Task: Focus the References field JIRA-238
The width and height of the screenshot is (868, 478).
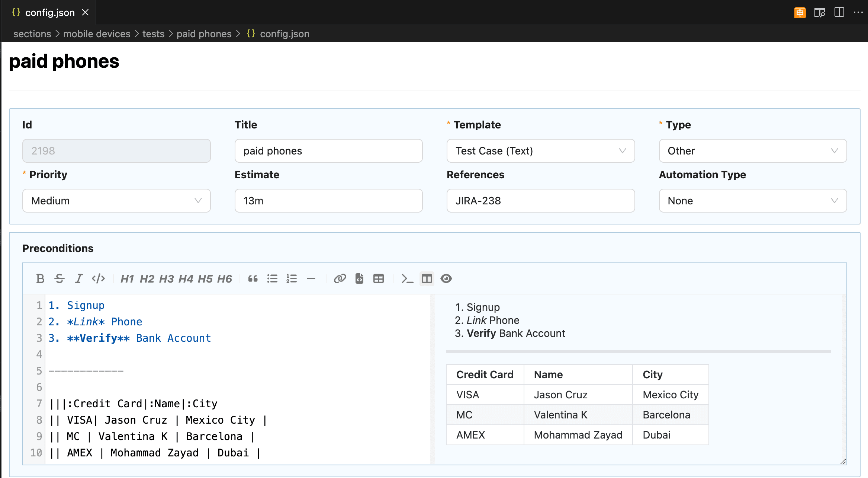Action: click(541, 201)
